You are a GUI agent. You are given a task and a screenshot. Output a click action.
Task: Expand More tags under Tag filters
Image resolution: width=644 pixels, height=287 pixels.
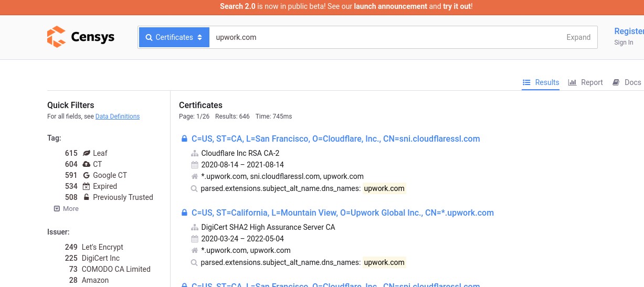66,208
